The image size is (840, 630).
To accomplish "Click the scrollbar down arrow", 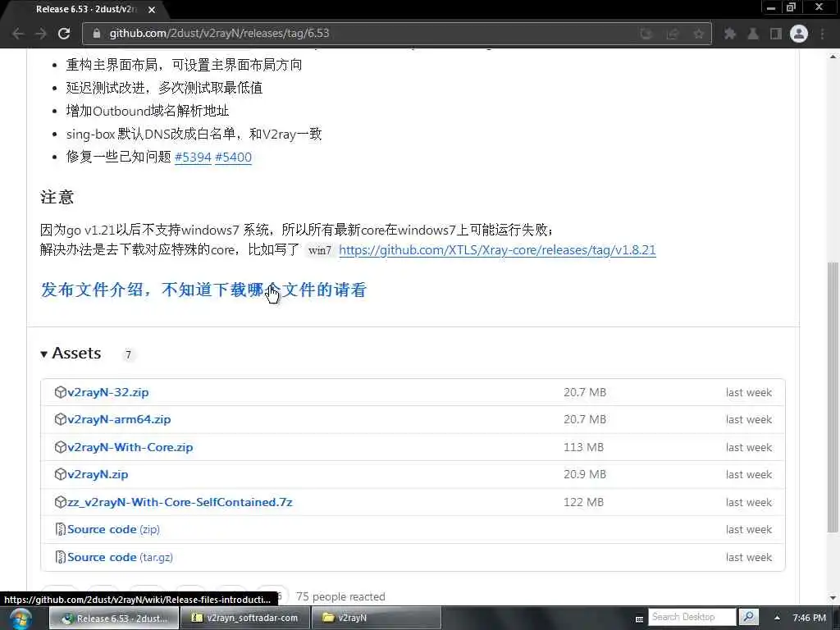I will (833, 597).
